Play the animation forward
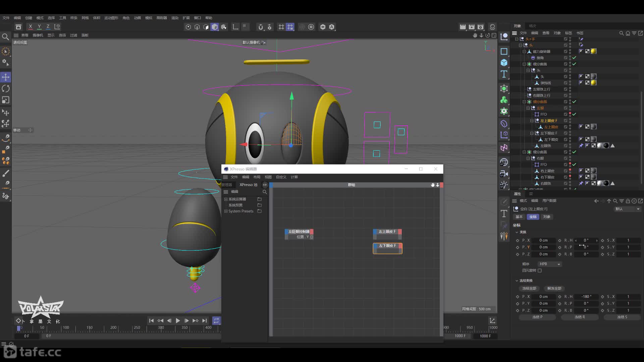Image resolution: width=644 pixels, height=362 pixels. (x=178, y=321)
